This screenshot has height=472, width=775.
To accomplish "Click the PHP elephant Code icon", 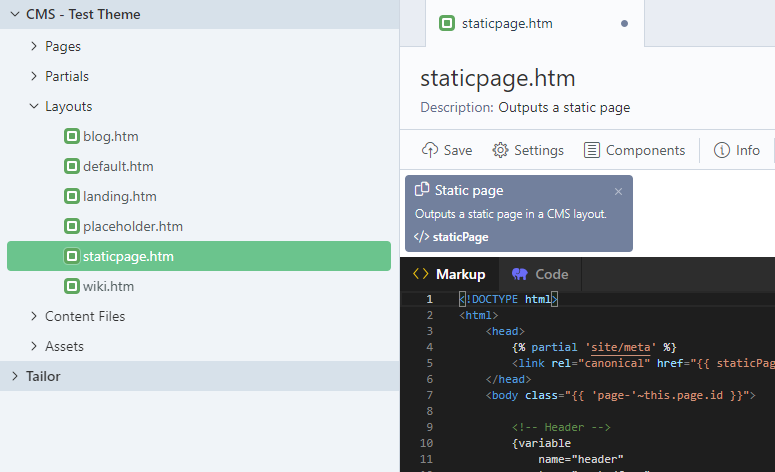I will click(x=519, y=274).
